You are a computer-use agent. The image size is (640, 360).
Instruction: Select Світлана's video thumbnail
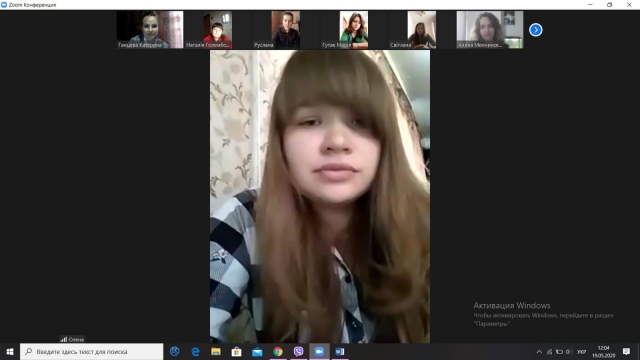click(x=422, y=30)
